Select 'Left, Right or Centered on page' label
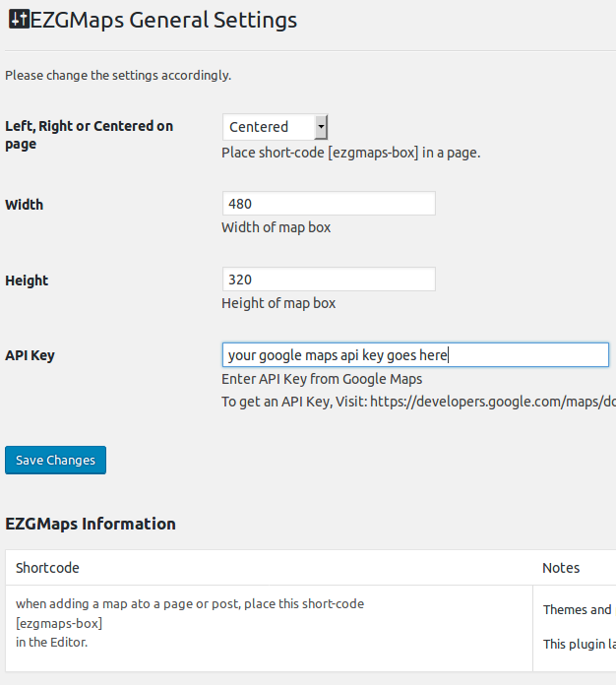616x685 pixels. [90, 135]
